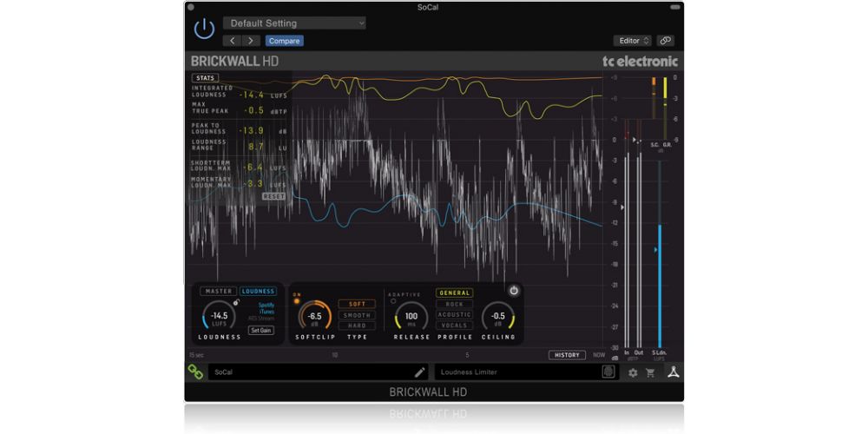
Task: Click the Max True Peak value -0.5
Action: tap(253, 110)
